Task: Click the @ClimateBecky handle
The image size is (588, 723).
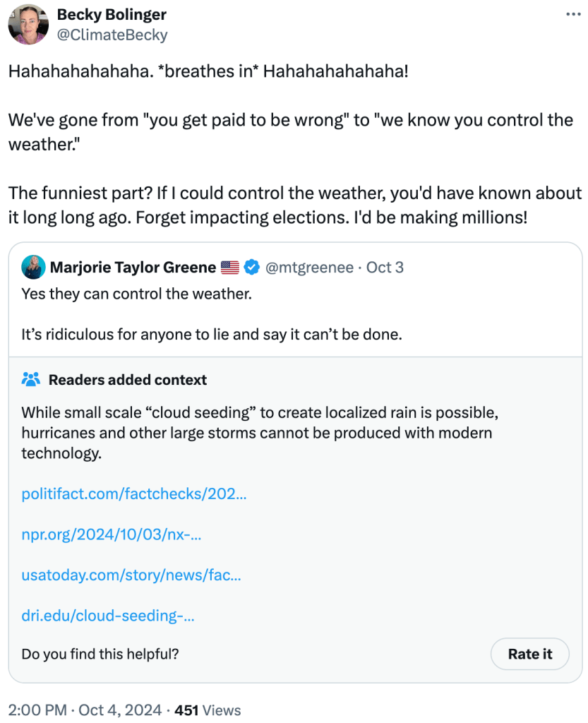Action: (112, 34)
